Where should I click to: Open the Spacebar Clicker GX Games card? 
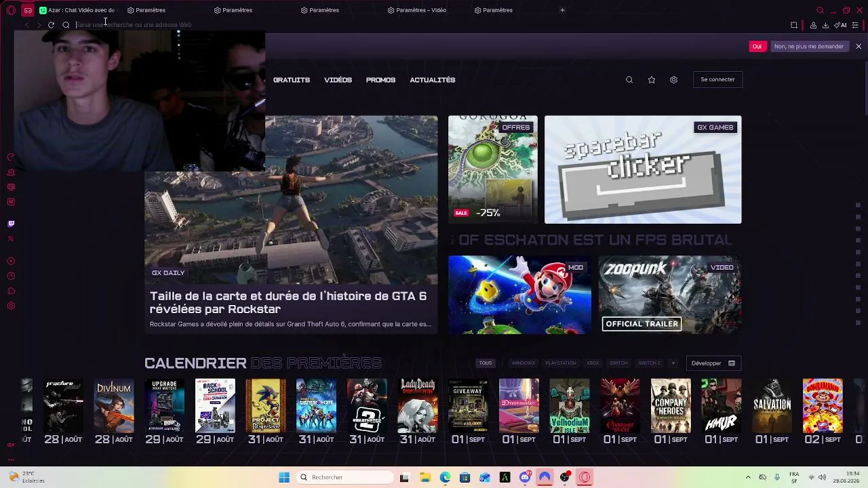[x=643, y=169]
